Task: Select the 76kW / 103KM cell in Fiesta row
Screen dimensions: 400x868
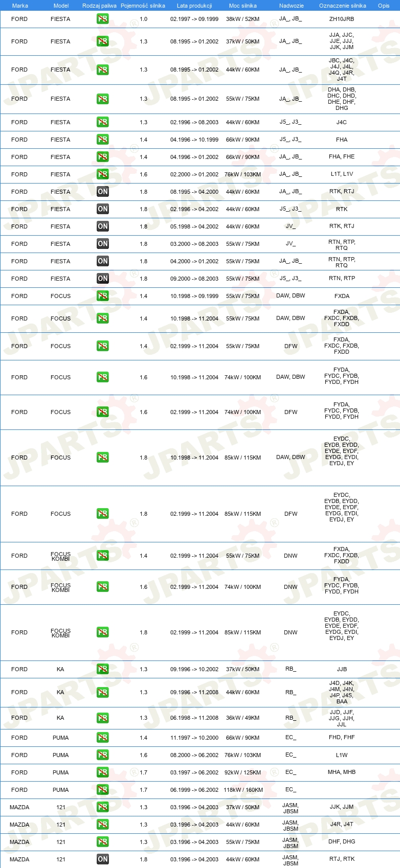Action: tap(243, 174)
